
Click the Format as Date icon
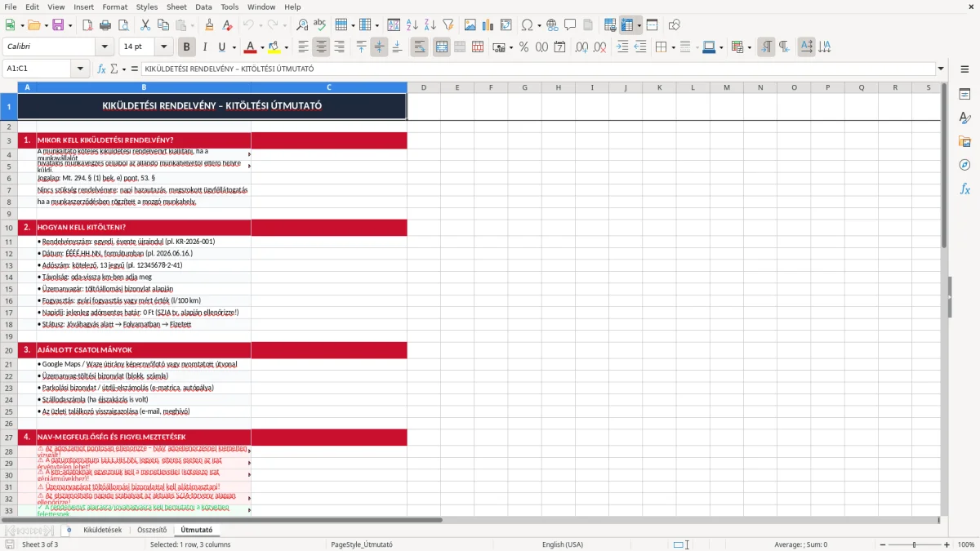coord(559,47)
